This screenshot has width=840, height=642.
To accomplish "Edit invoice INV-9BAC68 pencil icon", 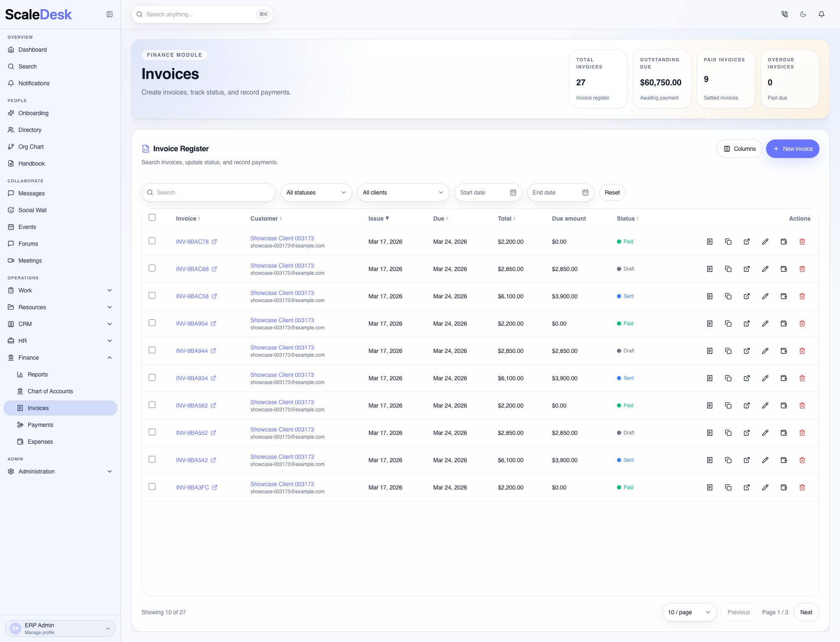I will coord(765,269).
